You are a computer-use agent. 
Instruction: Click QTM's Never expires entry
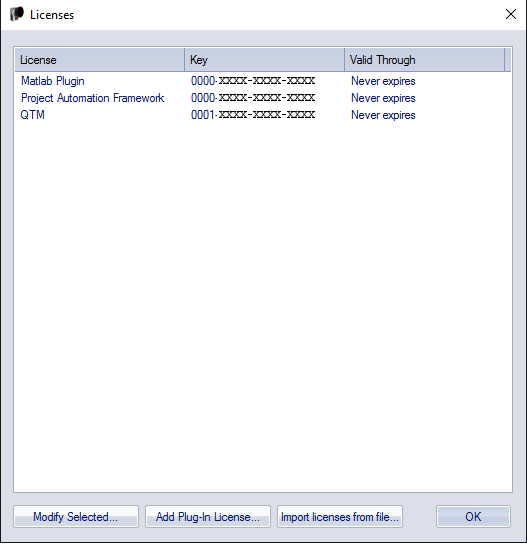click(383, 115)
